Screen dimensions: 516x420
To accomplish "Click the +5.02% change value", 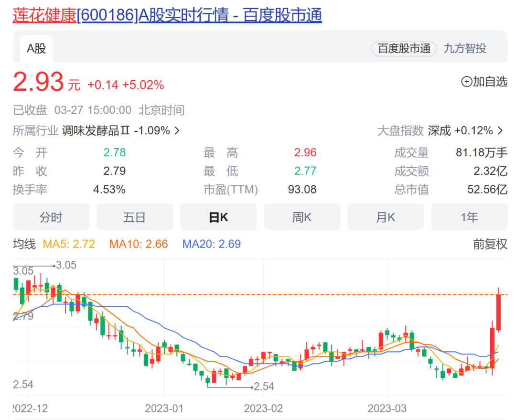I will (143, 85).
